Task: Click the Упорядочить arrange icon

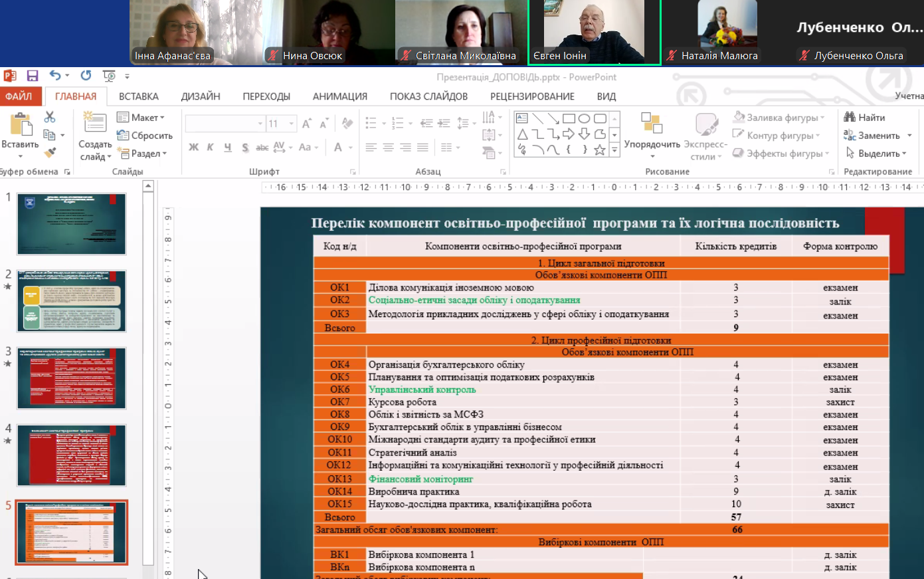Action: coord(652,124)
